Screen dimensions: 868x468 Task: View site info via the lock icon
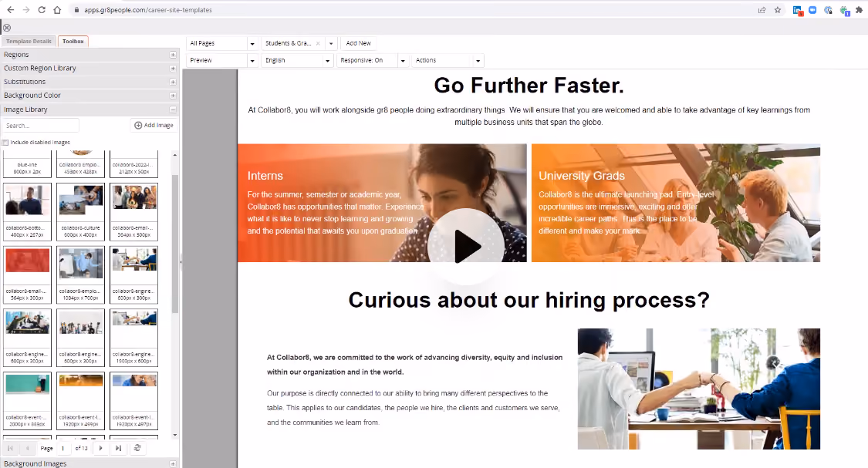coord(76,10)
